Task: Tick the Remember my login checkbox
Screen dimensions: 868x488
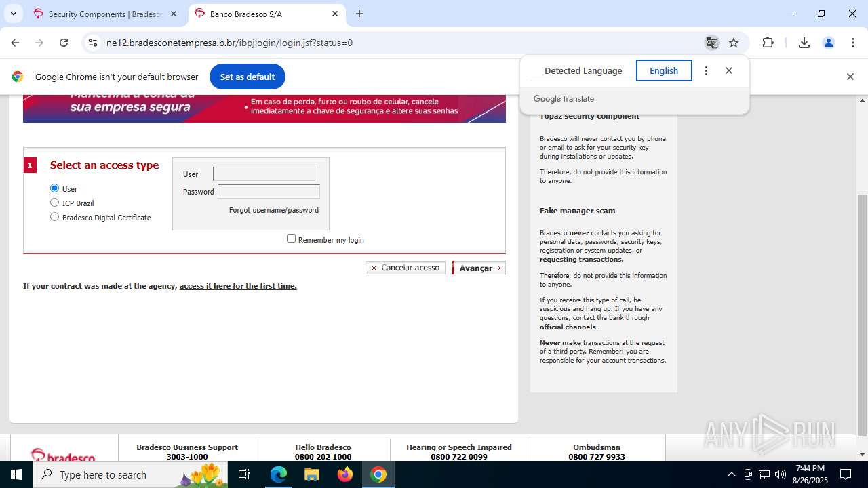Action: coord(292,239)
